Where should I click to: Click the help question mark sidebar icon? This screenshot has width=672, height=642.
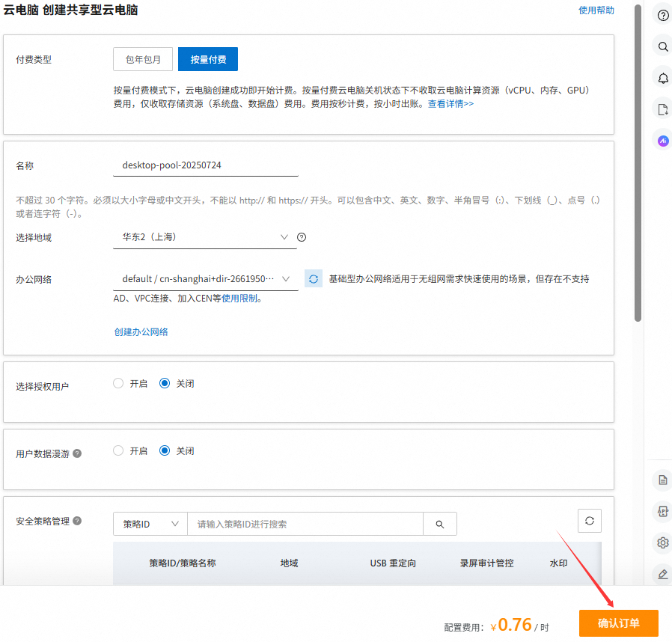[x=662, y=16]
